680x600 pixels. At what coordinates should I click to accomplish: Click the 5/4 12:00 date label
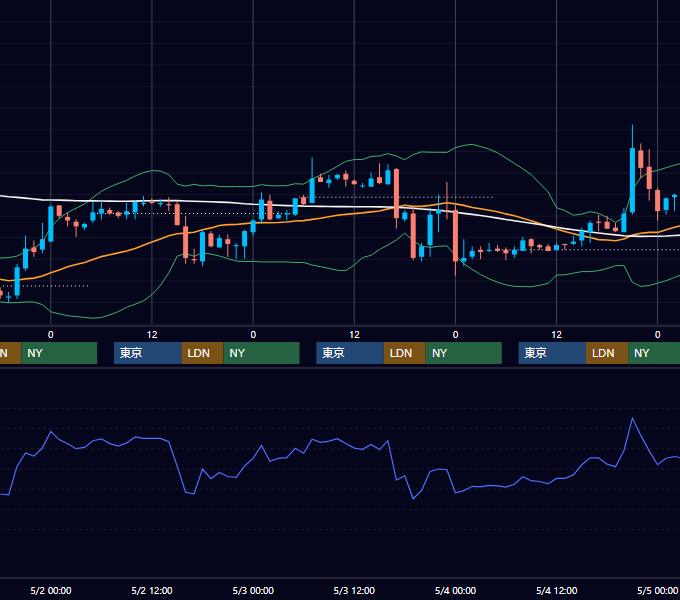[x=556, y=590]
